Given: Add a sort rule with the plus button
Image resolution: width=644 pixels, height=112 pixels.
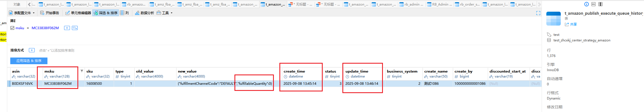Looking at the screenshot, I should [x=32, y=50].
